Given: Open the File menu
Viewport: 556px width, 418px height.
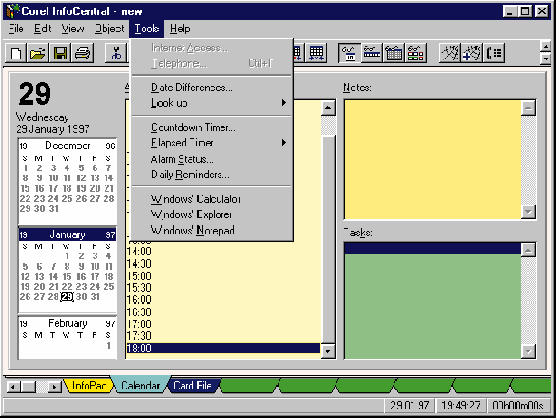Looking at the screenshot, I should tap(16, 29).
